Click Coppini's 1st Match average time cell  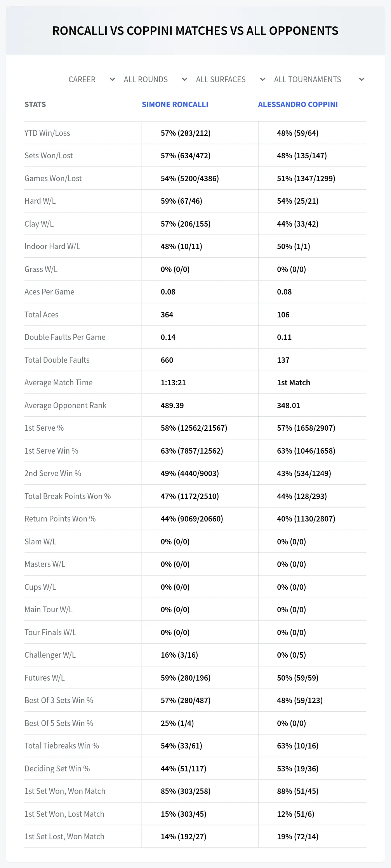point(294,383)
